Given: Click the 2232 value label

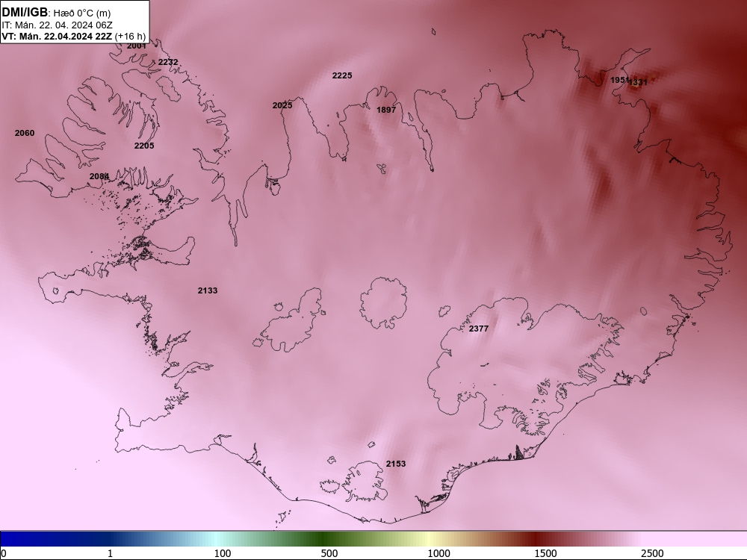Looking at the screenshot, I should [168, 62].
